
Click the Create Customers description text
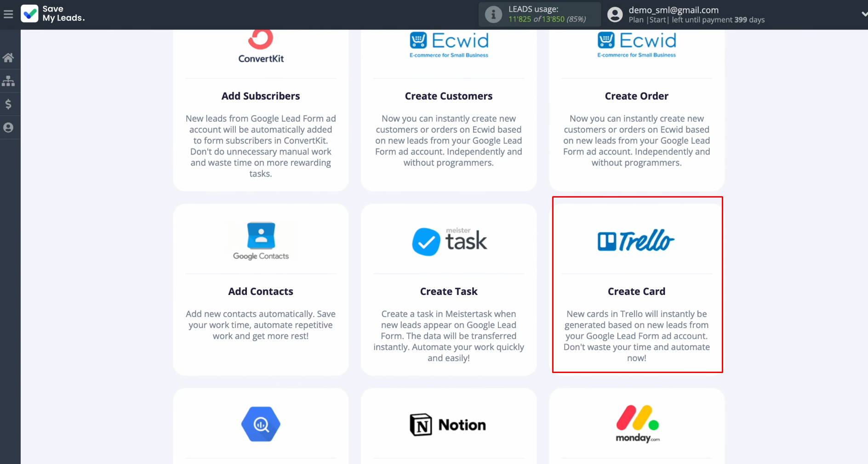point(449,141)
